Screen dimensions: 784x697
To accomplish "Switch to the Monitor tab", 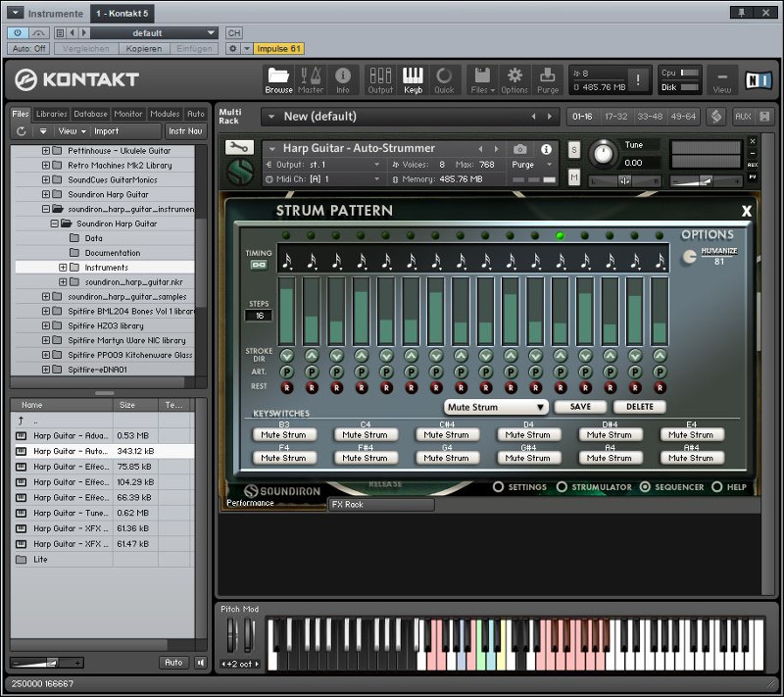I will click(x=128, y=114).
